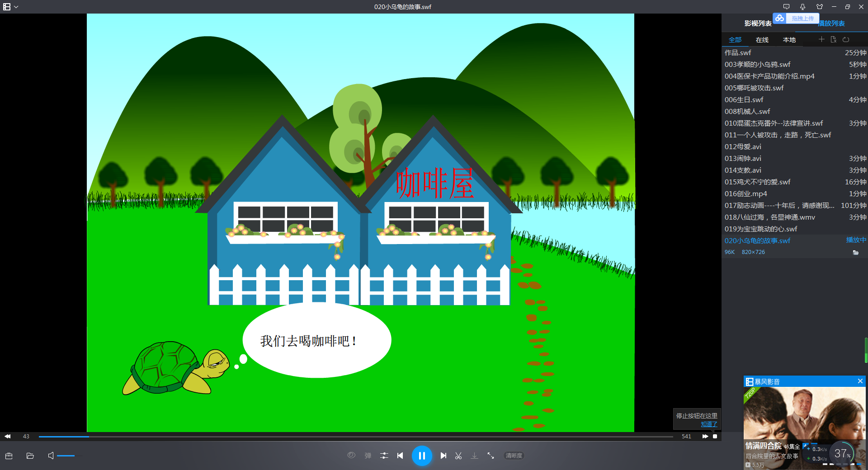The image size is (868, 470).
Task: Click the delete file icon in playlist toolbar
Action: 834,39
